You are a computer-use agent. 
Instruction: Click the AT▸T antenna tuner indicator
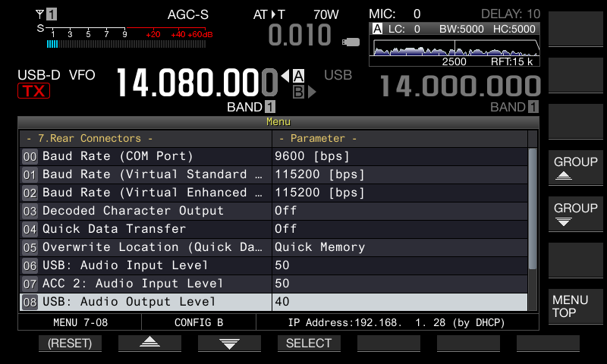(269, 14)
